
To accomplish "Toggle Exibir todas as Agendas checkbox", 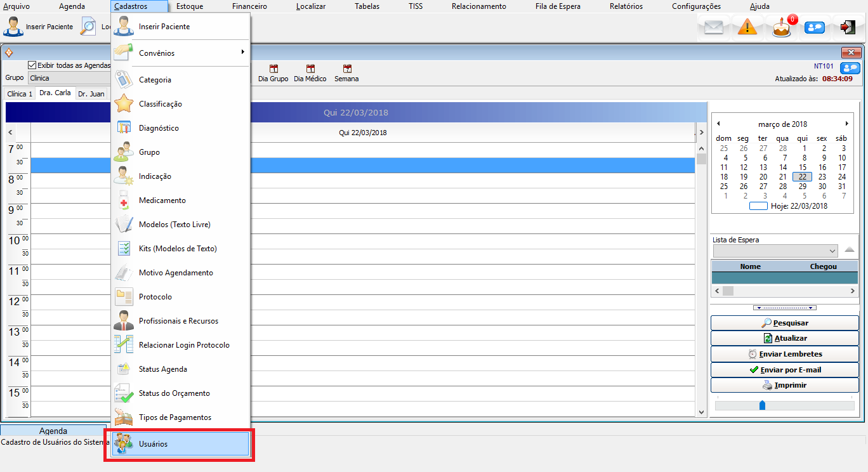I will pyautogui.click(x=32, y=65).
